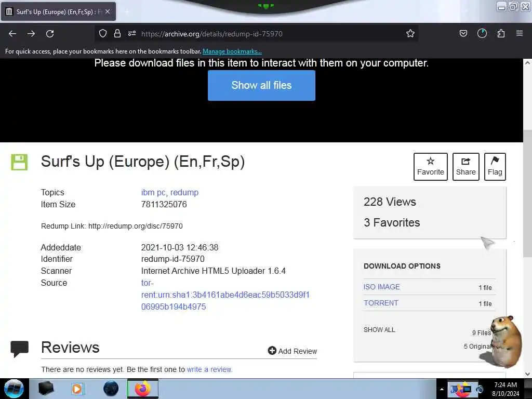Open site info via the padlock icon
This screenshot has height=399, width=532.
(x=117, y=33)
